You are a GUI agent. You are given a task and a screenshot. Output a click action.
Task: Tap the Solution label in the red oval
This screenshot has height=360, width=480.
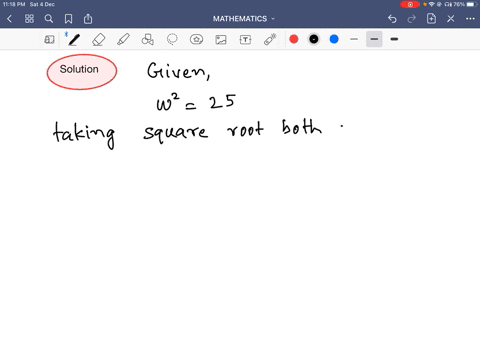tap(79, 69)
